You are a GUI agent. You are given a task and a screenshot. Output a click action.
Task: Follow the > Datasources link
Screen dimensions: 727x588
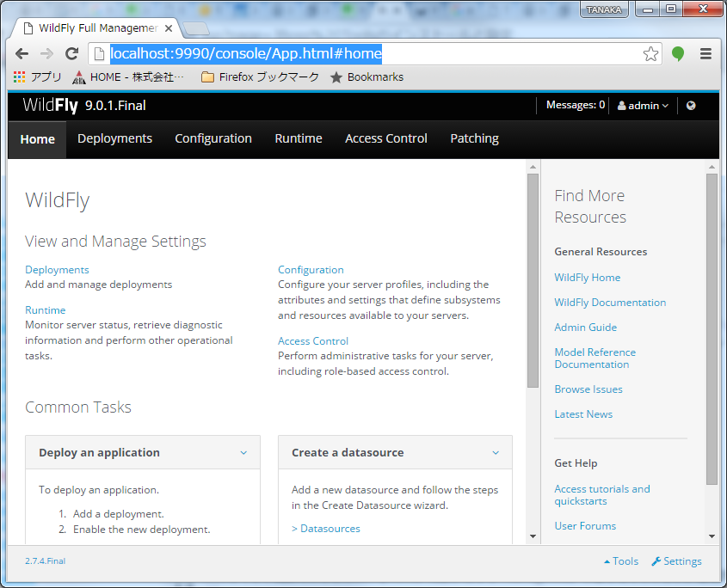click(x=326, y=529)
